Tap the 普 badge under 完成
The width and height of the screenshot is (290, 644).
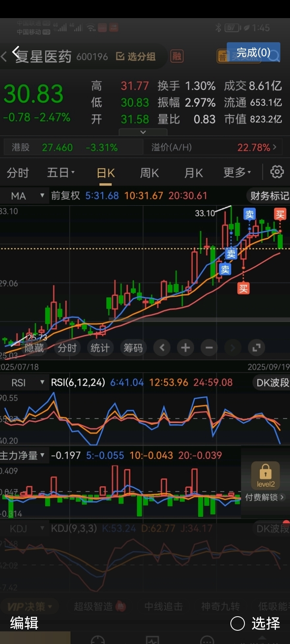click(222, 57)
